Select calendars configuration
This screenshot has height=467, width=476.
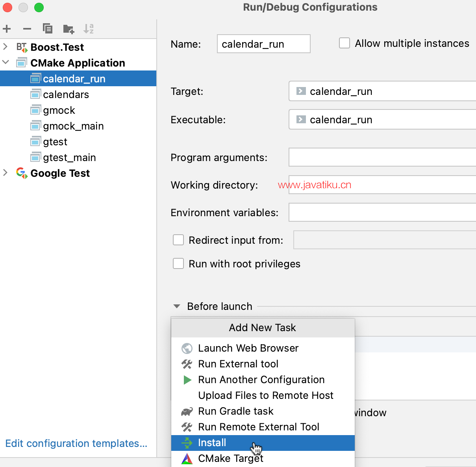tap(78, 95)
